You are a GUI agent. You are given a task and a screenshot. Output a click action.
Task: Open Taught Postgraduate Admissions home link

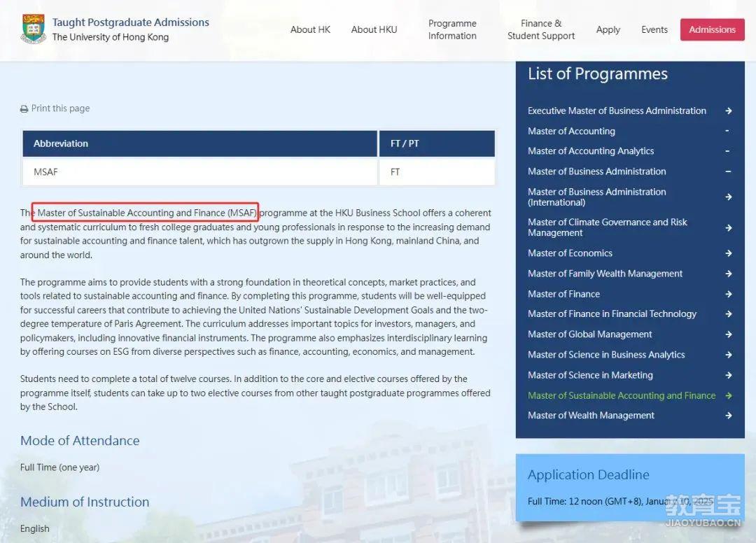click(131, 22)
